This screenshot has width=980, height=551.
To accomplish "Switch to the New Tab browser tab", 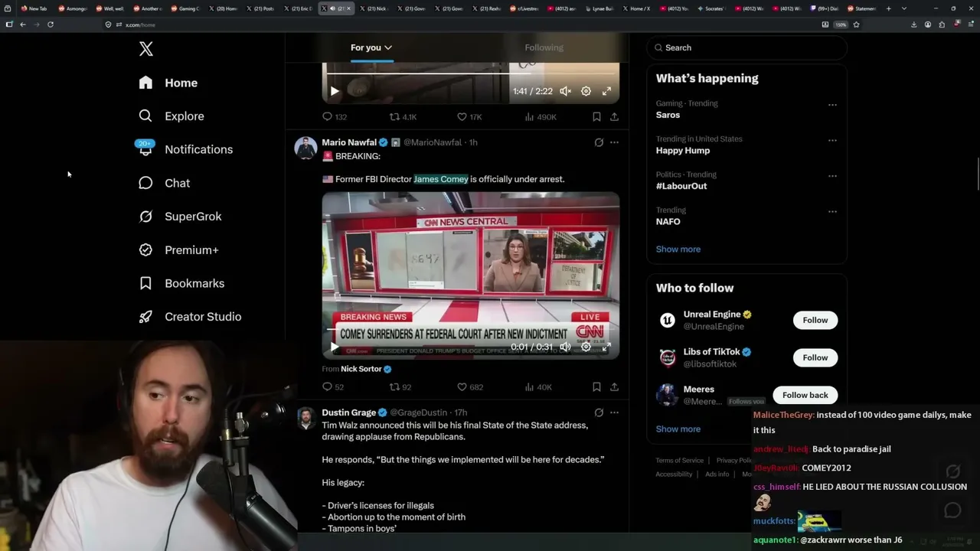I will (x=34, y=8).
